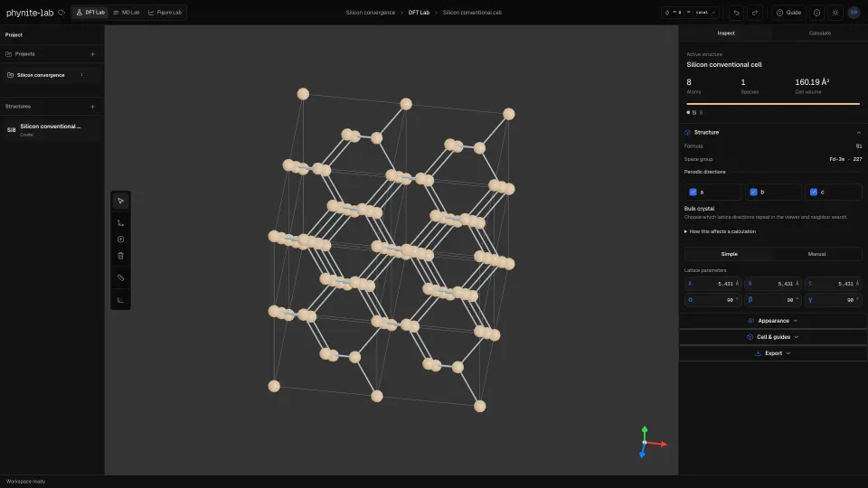Select the ruler measure tool
This screenshot has width=868, height=488.
pyautogui.click(x=120, y=277)
